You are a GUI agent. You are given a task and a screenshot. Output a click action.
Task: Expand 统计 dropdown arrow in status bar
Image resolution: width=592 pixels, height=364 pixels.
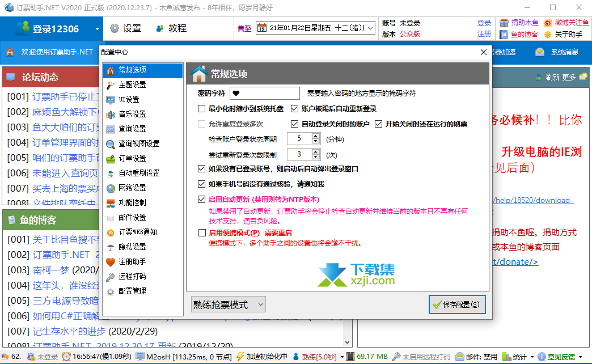[532, 357]
